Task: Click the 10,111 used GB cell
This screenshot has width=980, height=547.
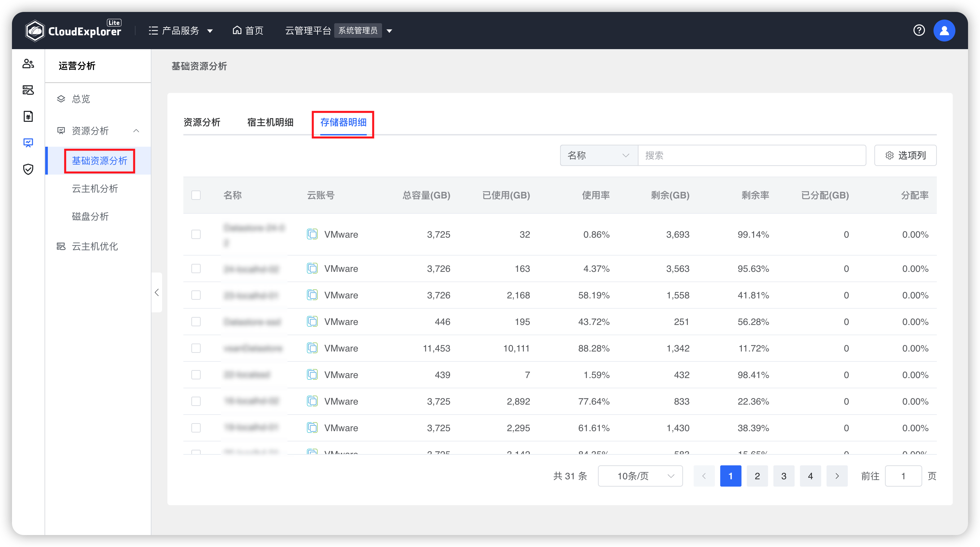Action: click(516, 348)
